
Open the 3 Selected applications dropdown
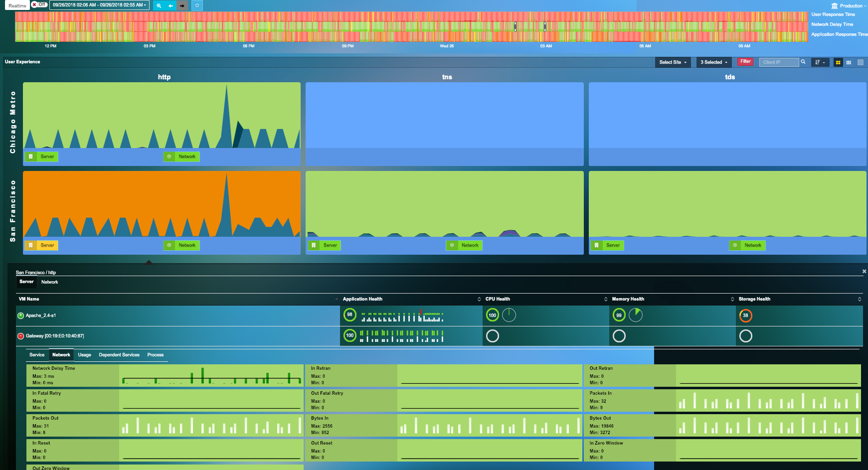pos(713,62)
